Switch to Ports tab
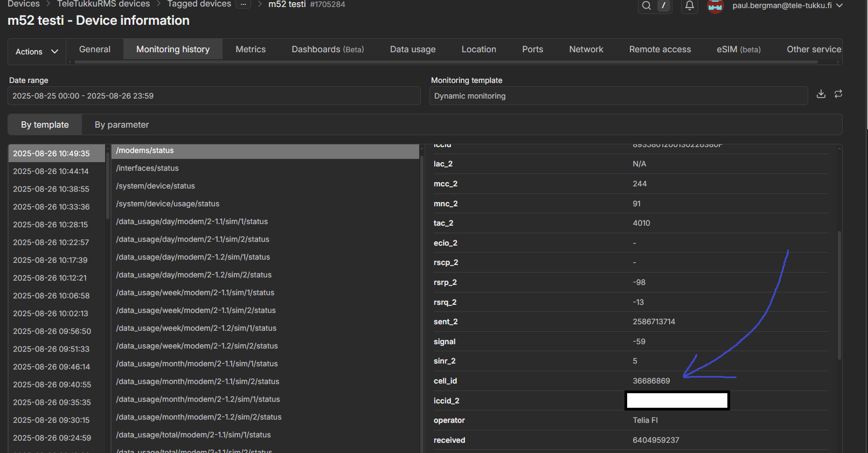The image size is (868, 453). (x=532, y=49)
